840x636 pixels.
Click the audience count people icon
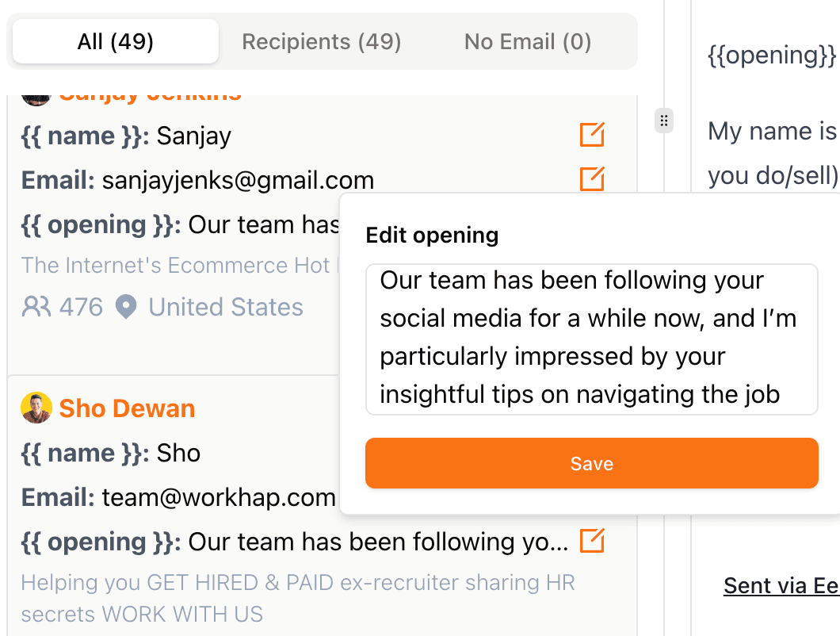(x=35, y=306)
